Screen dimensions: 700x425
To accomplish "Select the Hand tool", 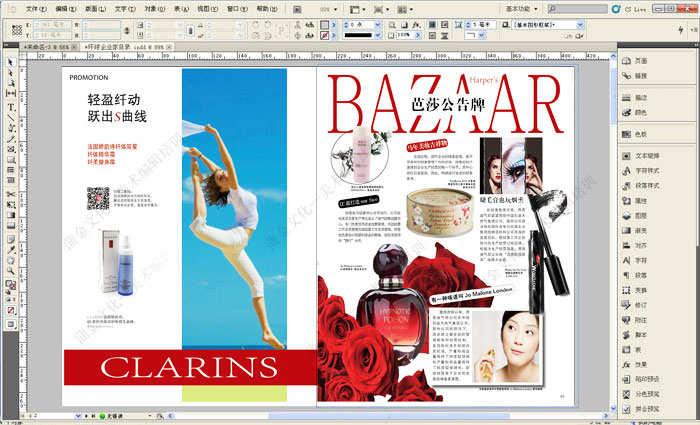I will click(11, 260).
